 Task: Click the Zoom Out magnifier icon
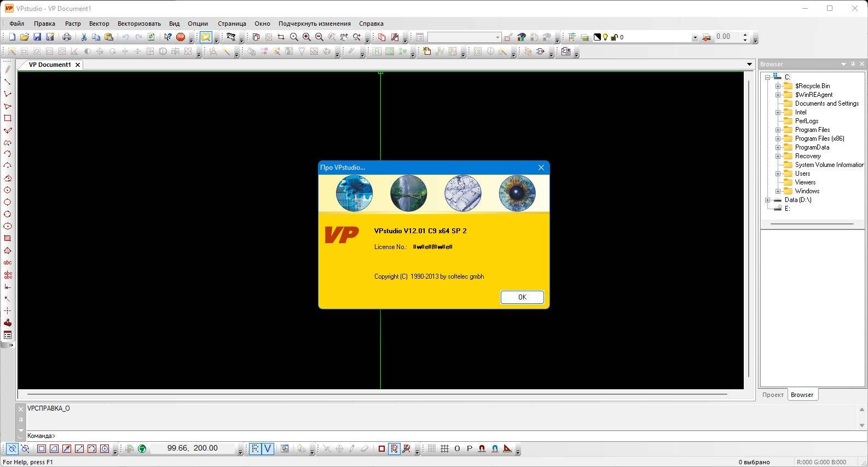319,37
